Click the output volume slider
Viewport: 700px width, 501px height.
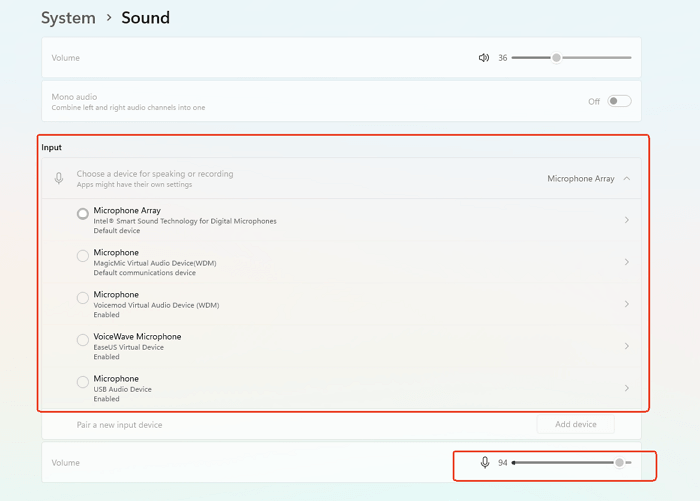pos(571,58)
